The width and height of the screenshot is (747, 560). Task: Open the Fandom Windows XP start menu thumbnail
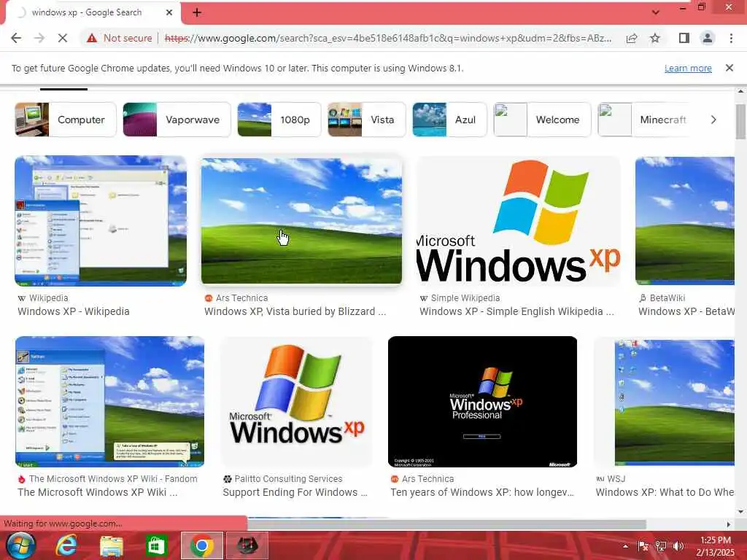(109, 402)
